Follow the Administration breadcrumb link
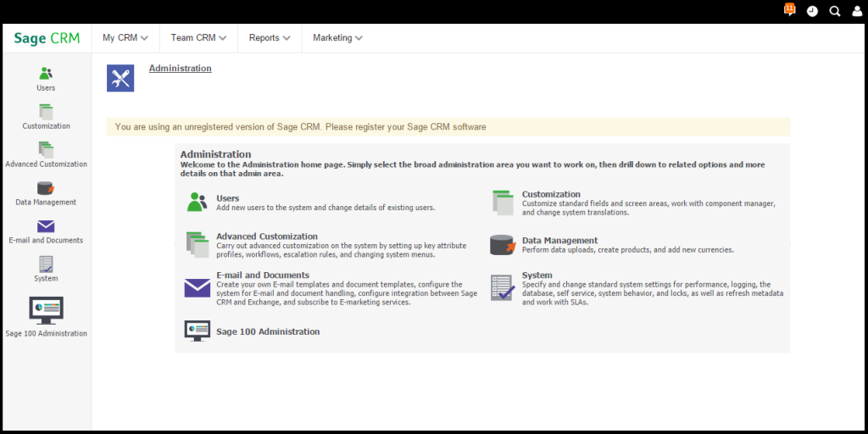Screen dimensions: 868x434 (x=180, y=68)
